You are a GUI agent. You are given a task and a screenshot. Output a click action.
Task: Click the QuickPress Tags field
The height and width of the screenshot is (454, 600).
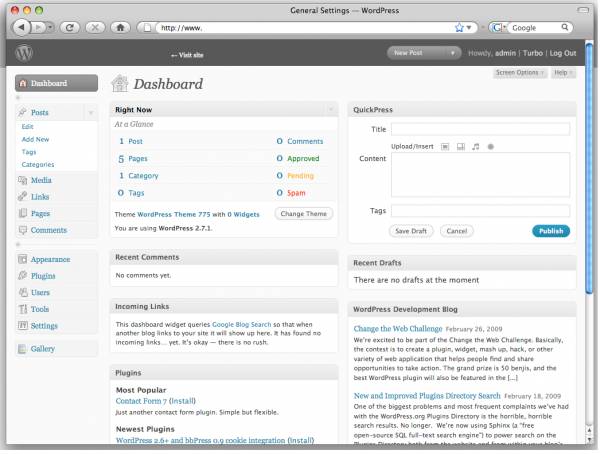point(480,211)
